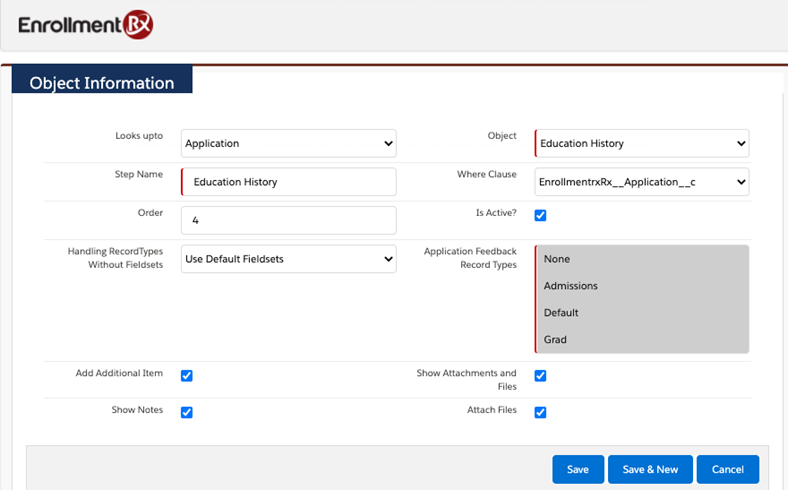This screenshot has width=788, height=490.
Task: Toggle the Add Additional Item checkbox
Action: click(x=187, y=376)
